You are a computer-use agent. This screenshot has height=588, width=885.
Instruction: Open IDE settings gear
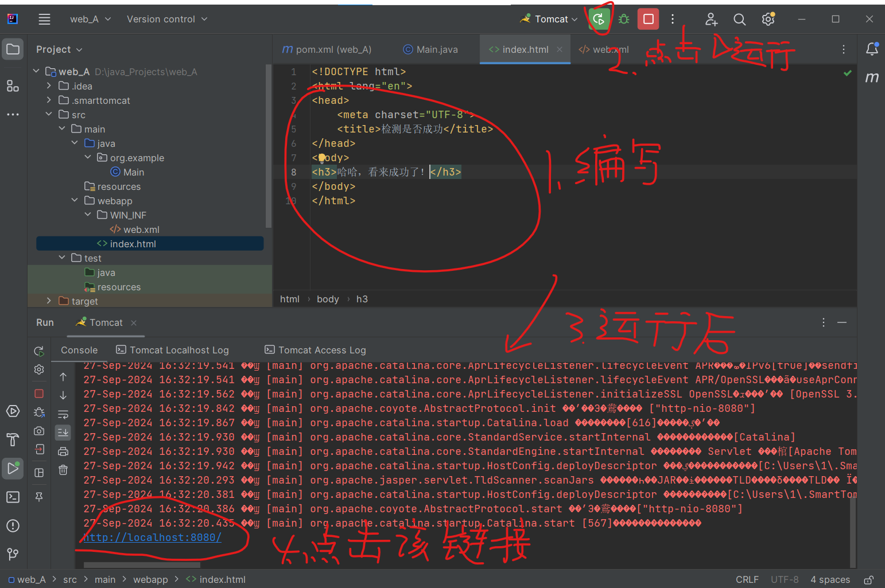point(768,19)
